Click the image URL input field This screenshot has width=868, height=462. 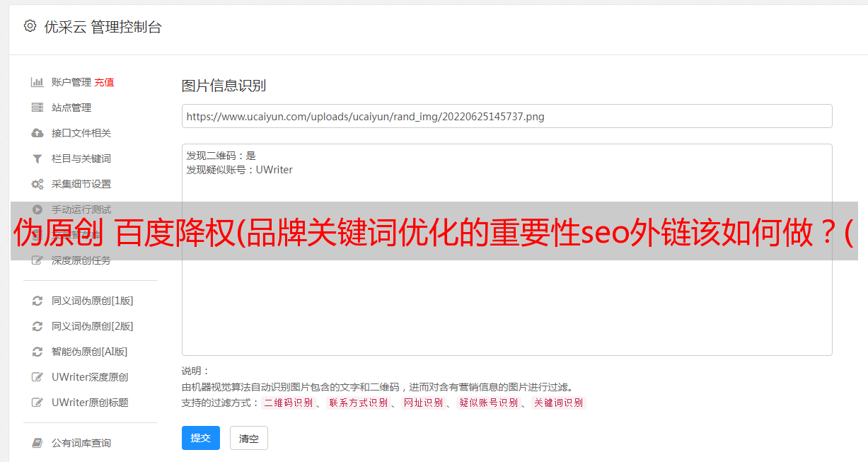point(507,116)
